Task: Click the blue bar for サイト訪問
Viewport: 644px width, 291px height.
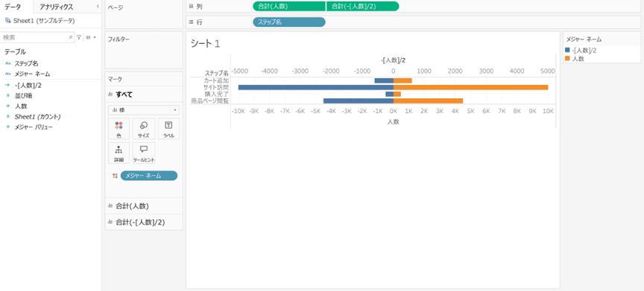Action: point(316,87)
